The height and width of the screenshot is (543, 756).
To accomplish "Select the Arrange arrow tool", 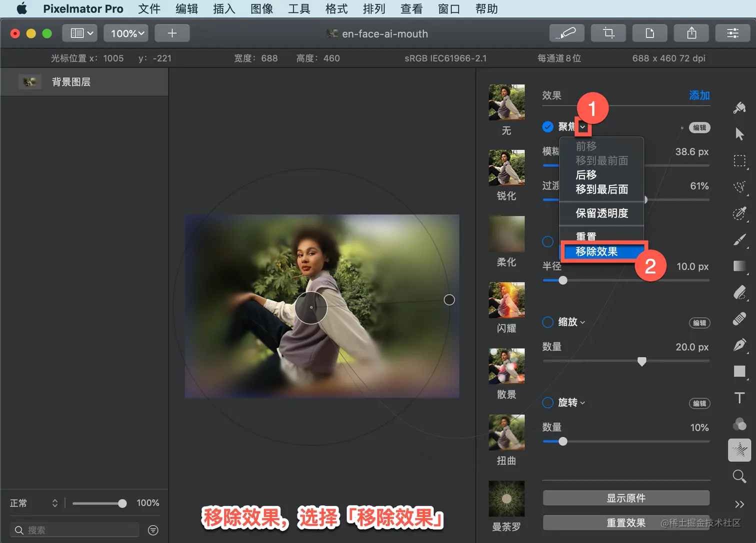I will (x=739, y=134).
